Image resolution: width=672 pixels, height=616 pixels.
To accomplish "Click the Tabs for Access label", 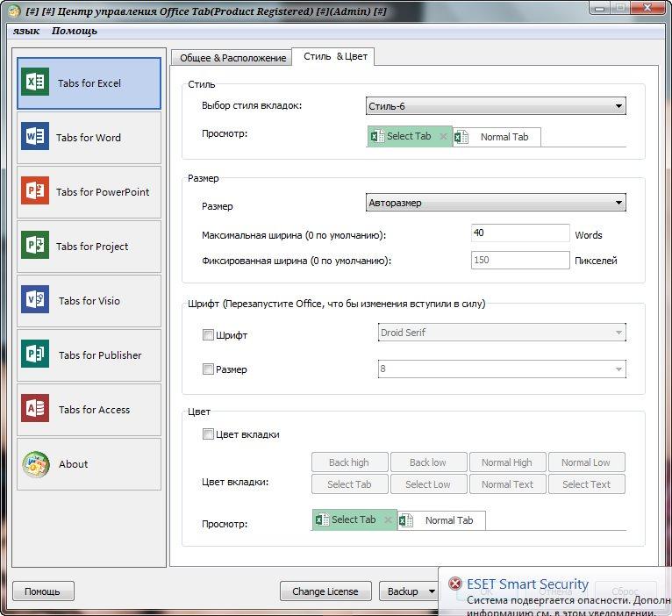I will click(94, 410).
